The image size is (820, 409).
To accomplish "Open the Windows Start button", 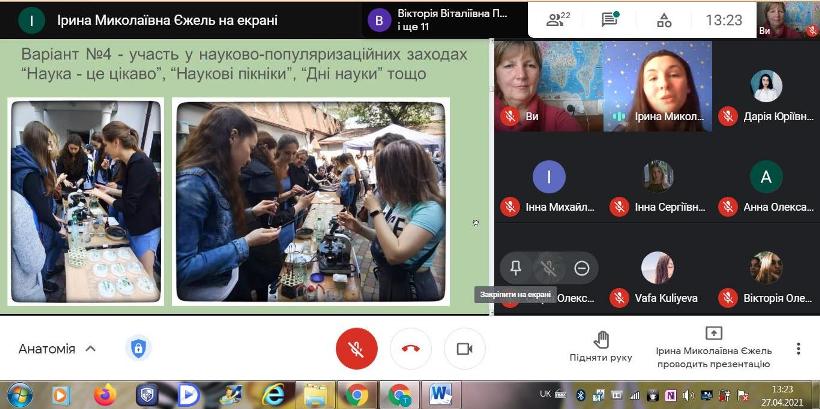I will click(20, 395).
